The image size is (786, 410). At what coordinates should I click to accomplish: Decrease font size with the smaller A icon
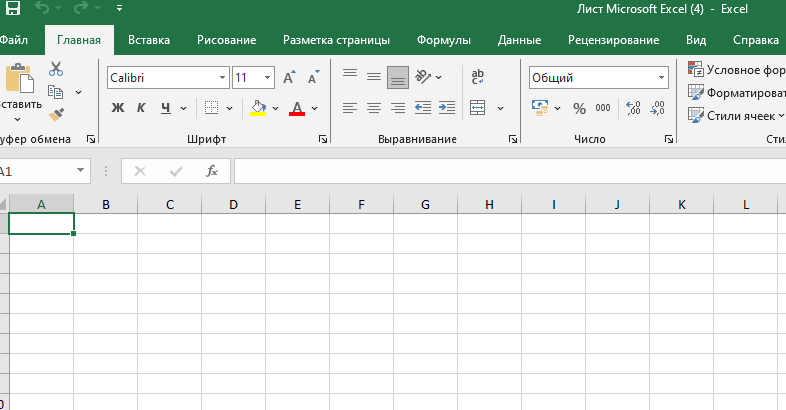[313, 77]
